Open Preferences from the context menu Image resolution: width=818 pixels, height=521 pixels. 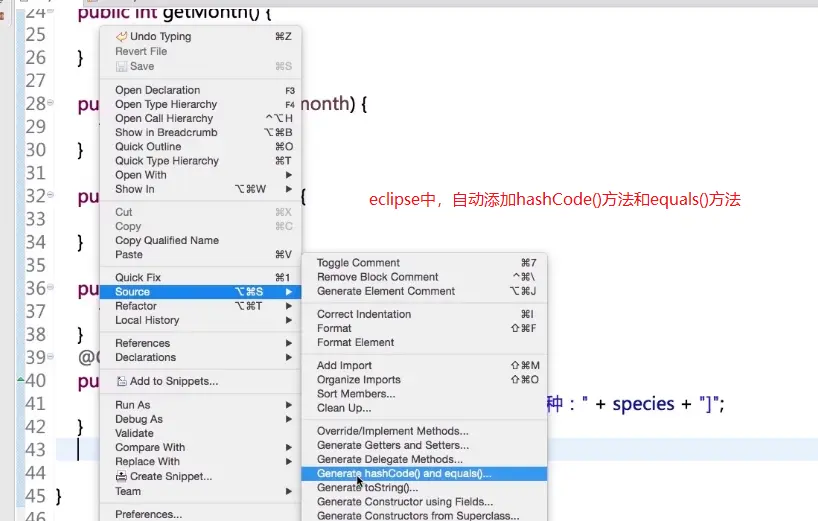(x=200, y=514)
